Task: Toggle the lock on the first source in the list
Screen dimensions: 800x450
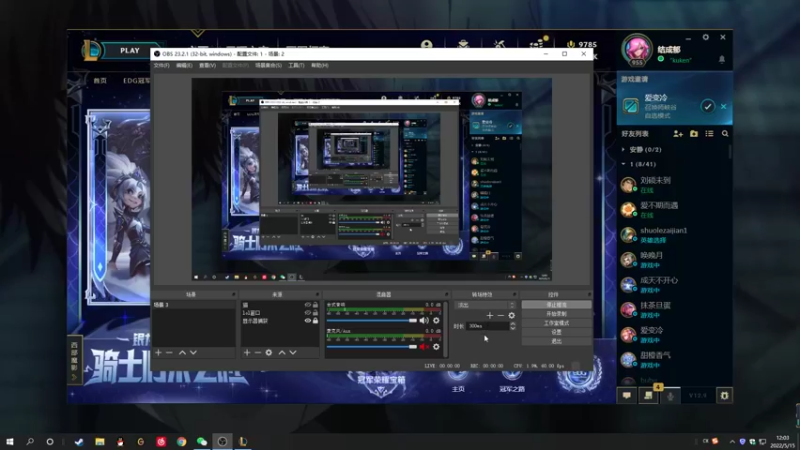Action: click(315, 305)
